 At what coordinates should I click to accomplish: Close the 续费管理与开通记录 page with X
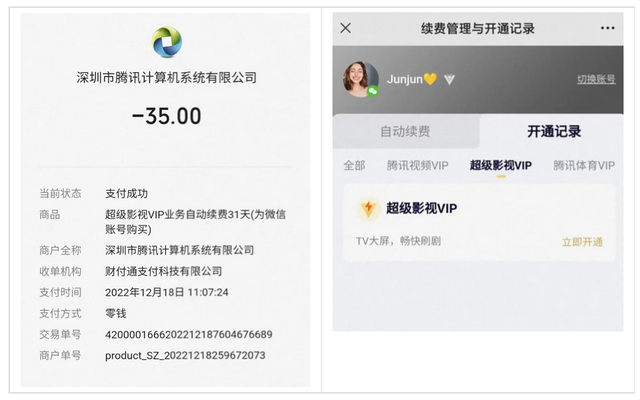click(x=346, y=28)
